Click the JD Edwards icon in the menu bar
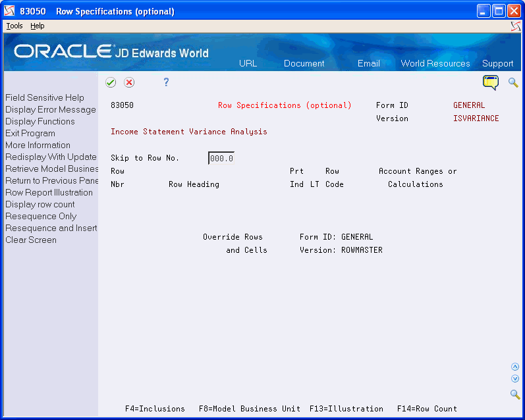The width and height of the screenshot is (525, 420). [x=516, y=26]
